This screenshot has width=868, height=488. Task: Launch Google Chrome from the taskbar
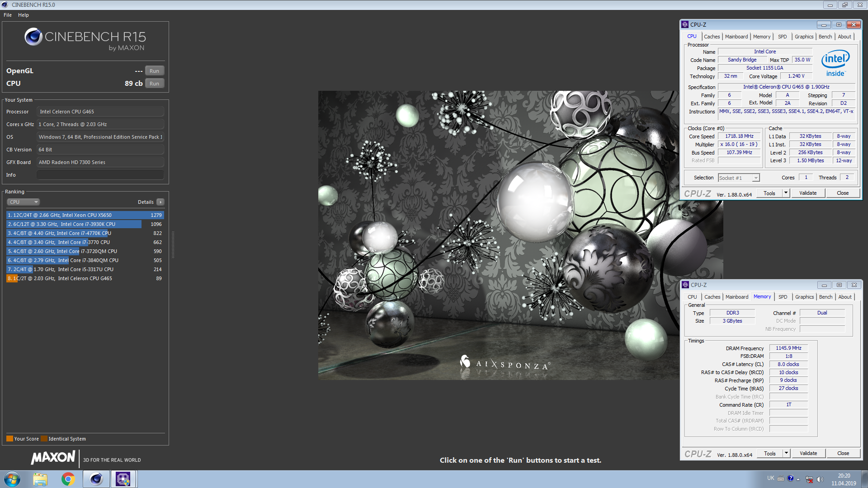[x=68, y=479]
